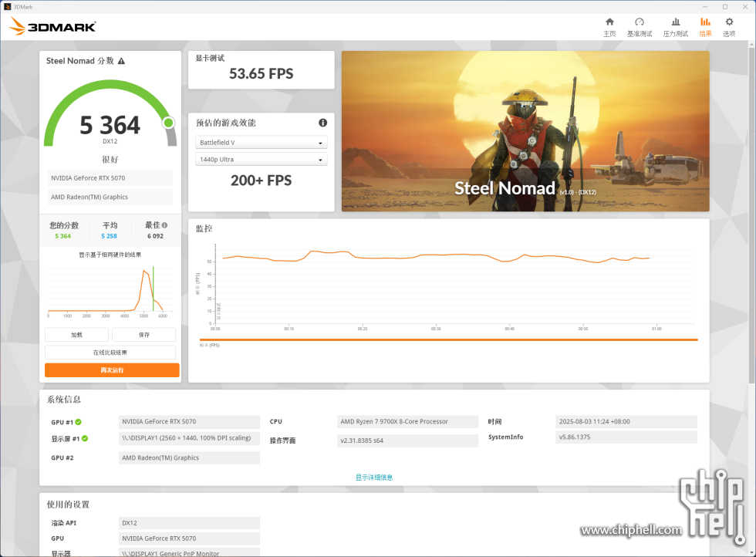
Task: Click the Steel Nomad hero image
Action: click(525, 131)
